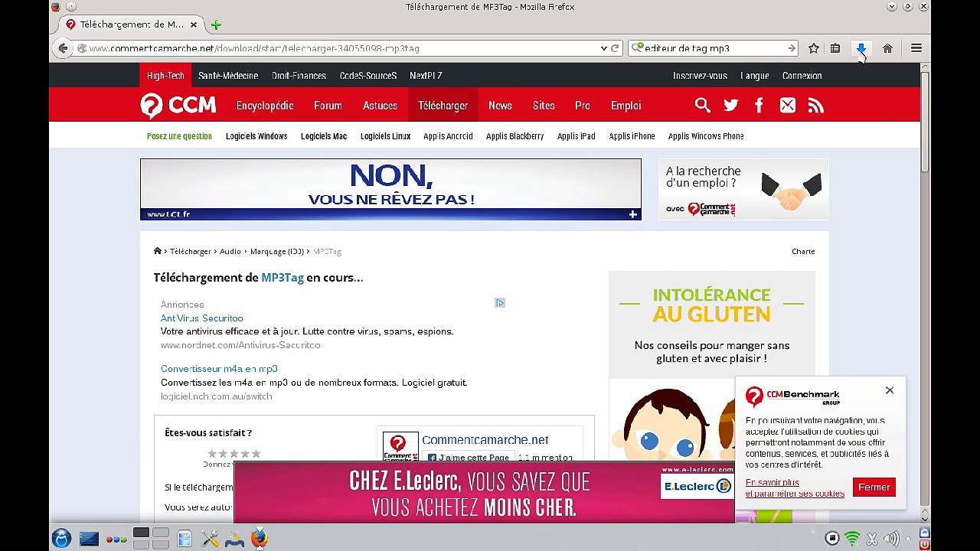Open the Langue selector
Viewport: 980px width, 551px height.
point(754,76)
